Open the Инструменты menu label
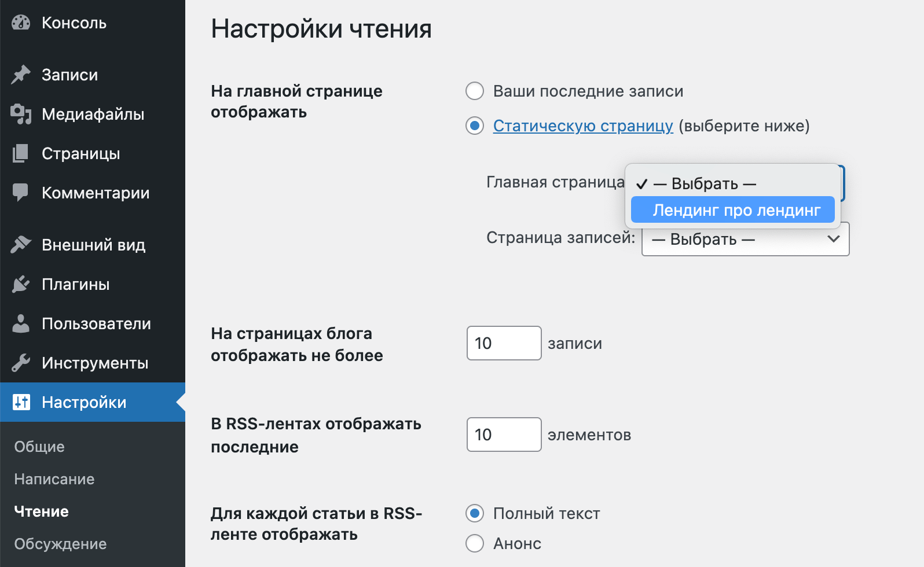 pos(95,363)
